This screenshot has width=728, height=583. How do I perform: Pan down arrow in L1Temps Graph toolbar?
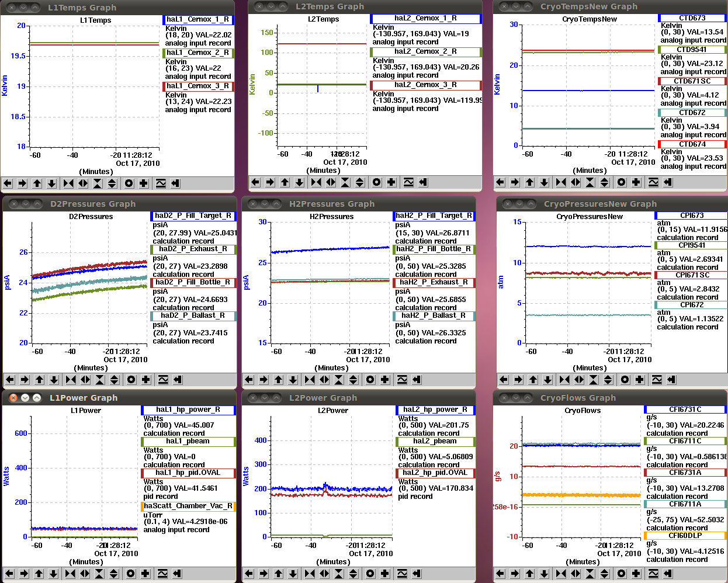[51, 183]
